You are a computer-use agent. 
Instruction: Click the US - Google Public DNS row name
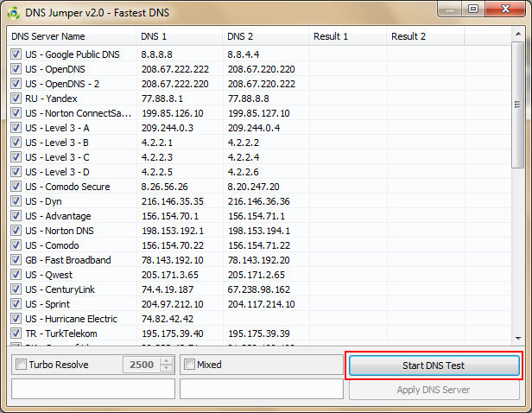click(73, 54)
